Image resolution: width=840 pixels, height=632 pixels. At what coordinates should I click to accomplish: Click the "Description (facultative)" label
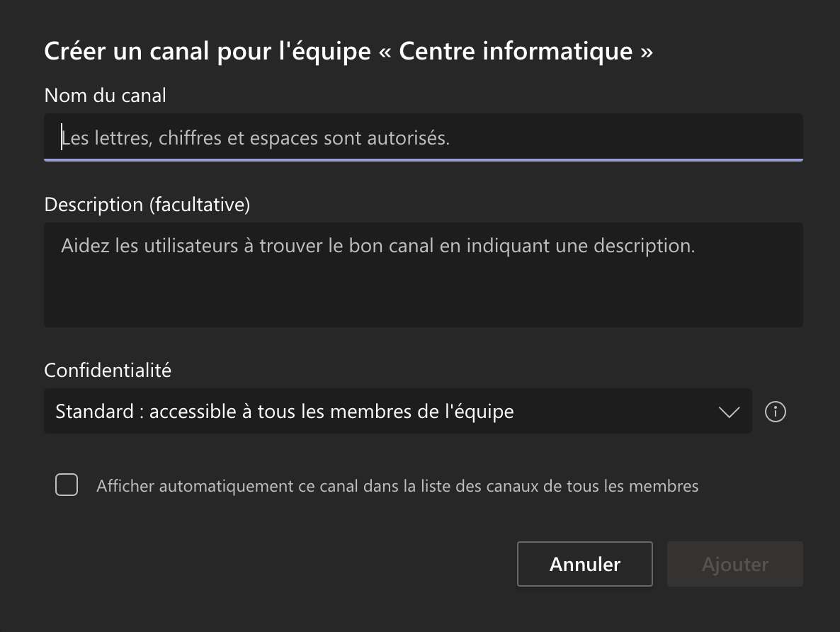click(147, 205)
